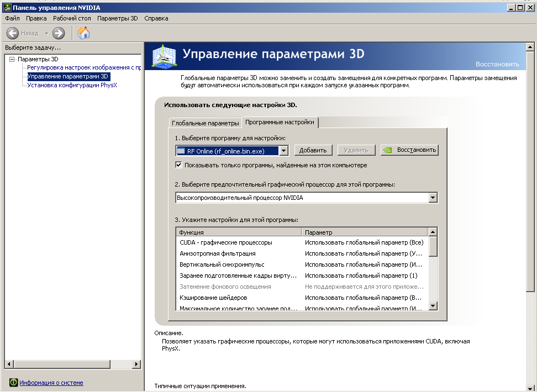Click the Back arrow icon
537x392 pixels.
(13, 33)
